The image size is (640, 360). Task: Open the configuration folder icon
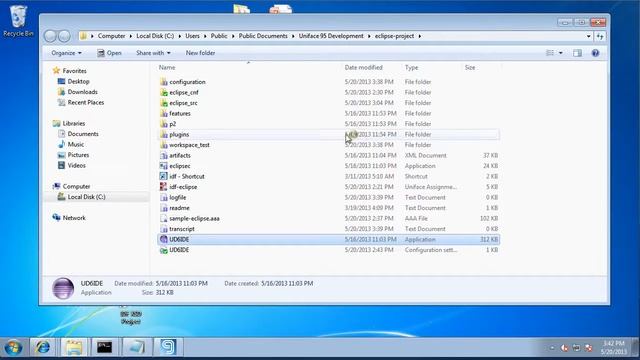164,82
